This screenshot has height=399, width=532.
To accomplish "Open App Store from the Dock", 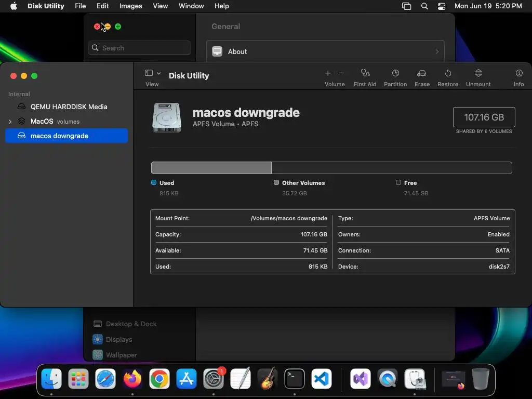I will 187,379.
